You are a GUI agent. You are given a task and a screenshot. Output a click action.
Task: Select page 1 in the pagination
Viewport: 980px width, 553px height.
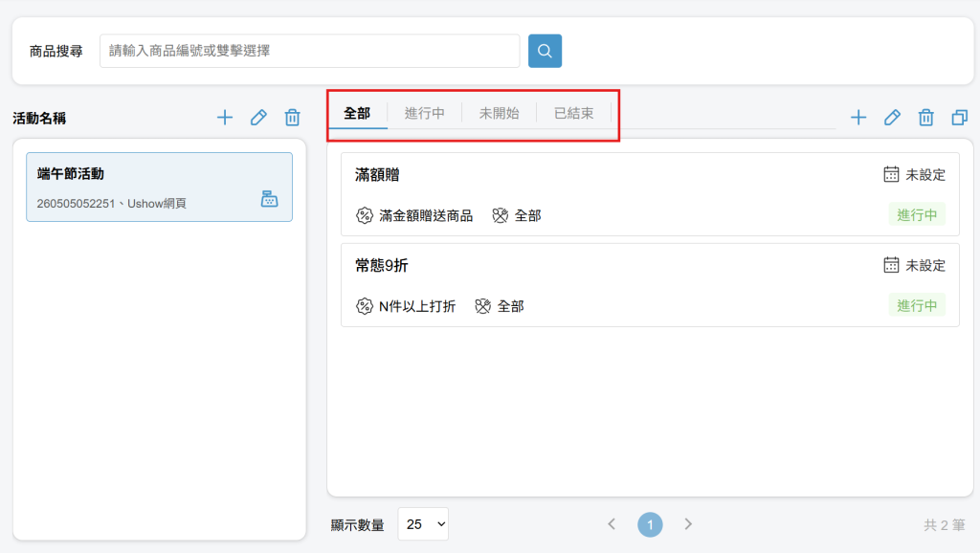click(650, 524)
